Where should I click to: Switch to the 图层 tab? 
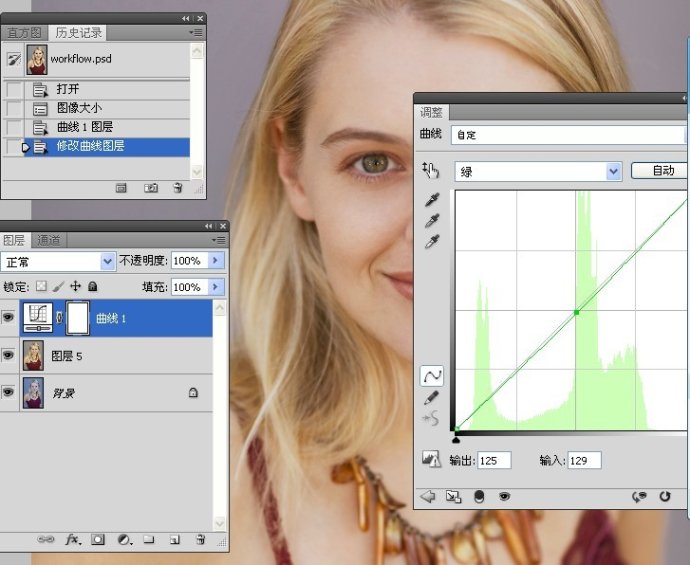14,240
